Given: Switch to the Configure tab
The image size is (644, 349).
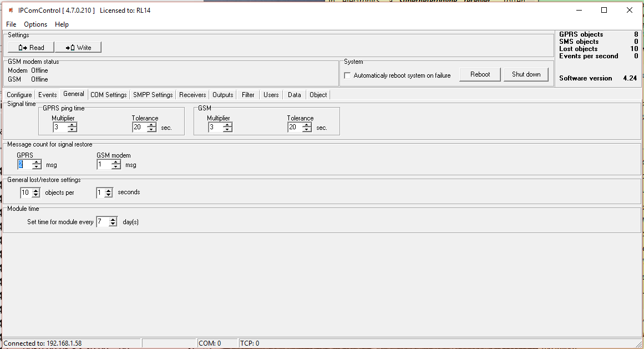Looking at the screenshot, I should (19, 95).
